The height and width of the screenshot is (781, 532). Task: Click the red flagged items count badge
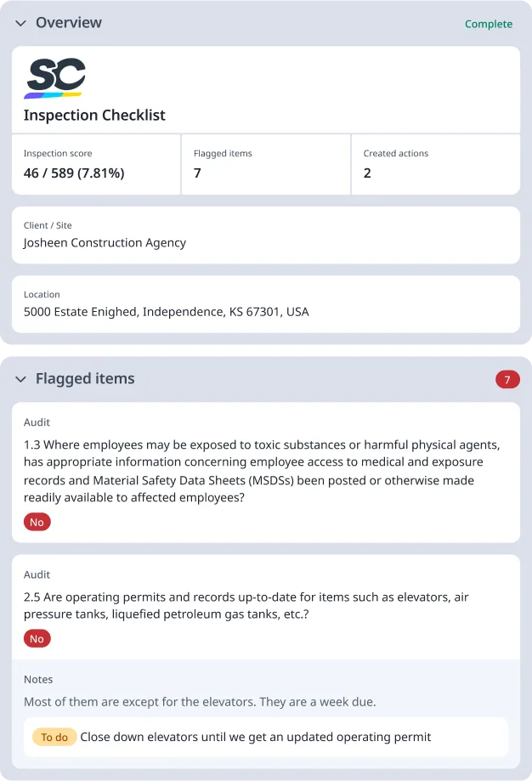coord(507,379)
